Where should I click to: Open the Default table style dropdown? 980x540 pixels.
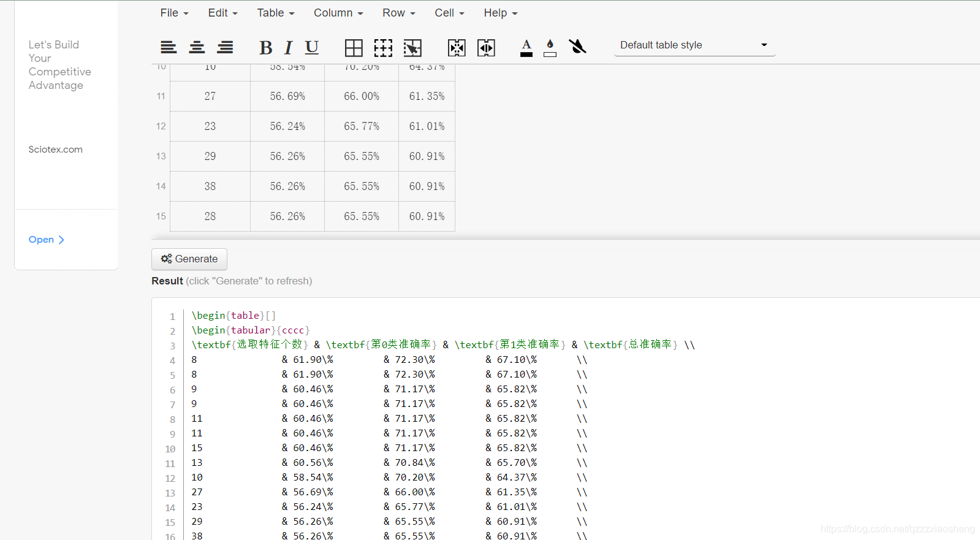point(694,45)
